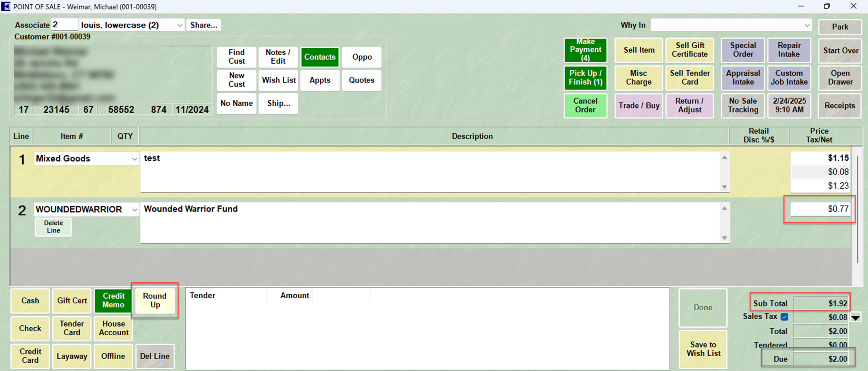The image size is (868, 371).
Task: Toggle the Sales Tax checkbox
Action: point(784,317)
